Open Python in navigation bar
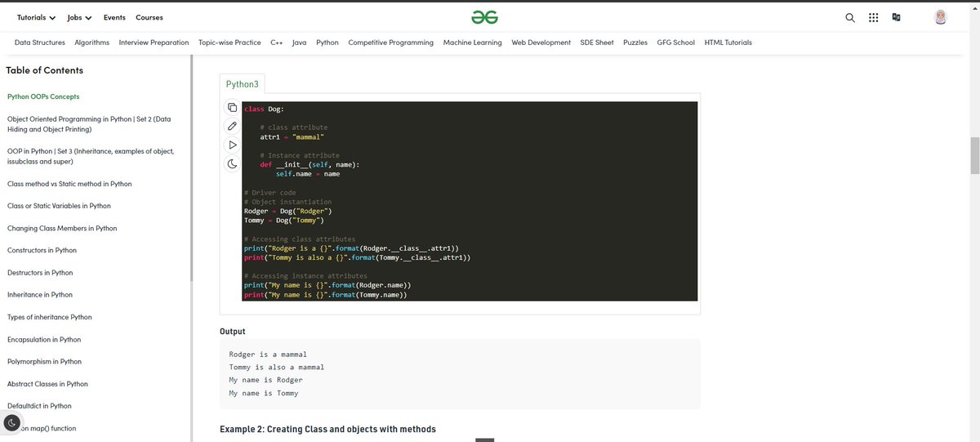The image size is (980, 442). [327, 42]
